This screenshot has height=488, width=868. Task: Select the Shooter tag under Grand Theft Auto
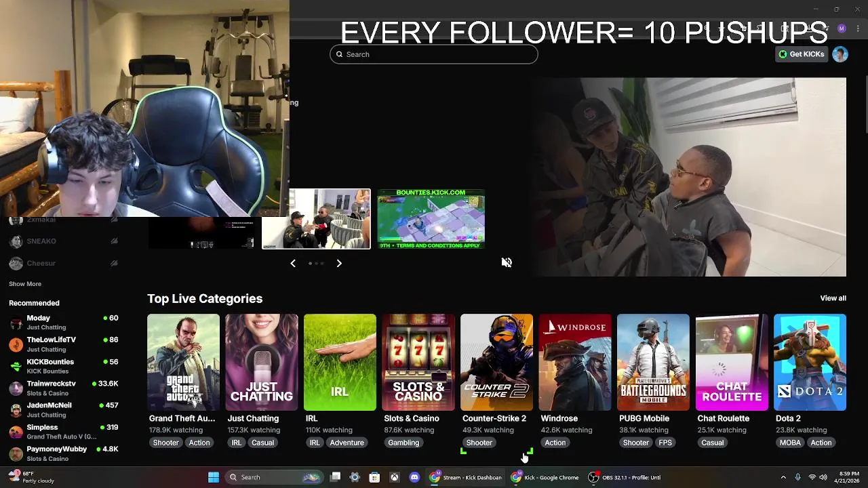pos(165,443)
